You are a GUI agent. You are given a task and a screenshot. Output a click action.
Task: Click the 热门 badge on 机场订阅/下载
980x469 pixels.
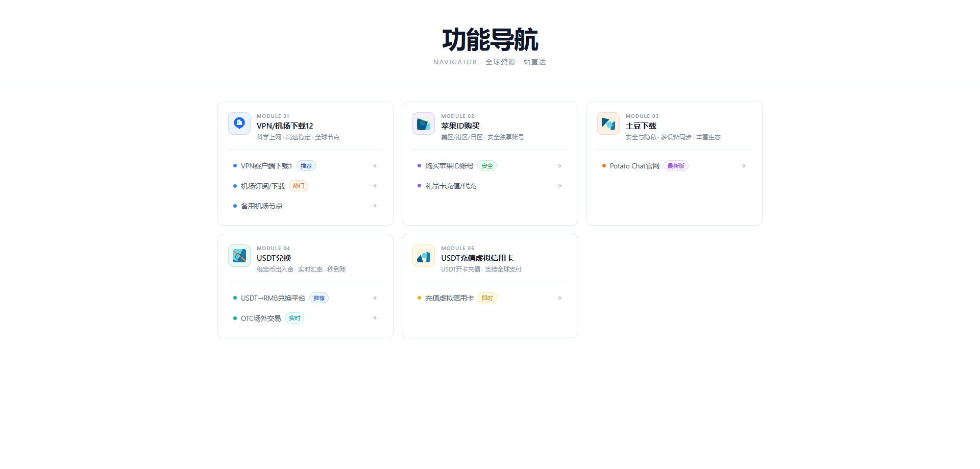tap(299, 186)
